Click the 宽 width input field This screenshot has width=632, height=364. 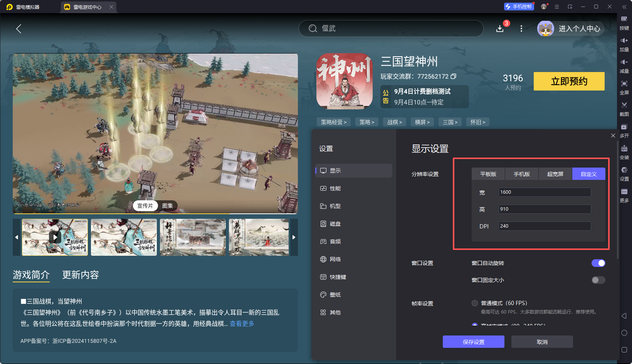coord(545,192)
